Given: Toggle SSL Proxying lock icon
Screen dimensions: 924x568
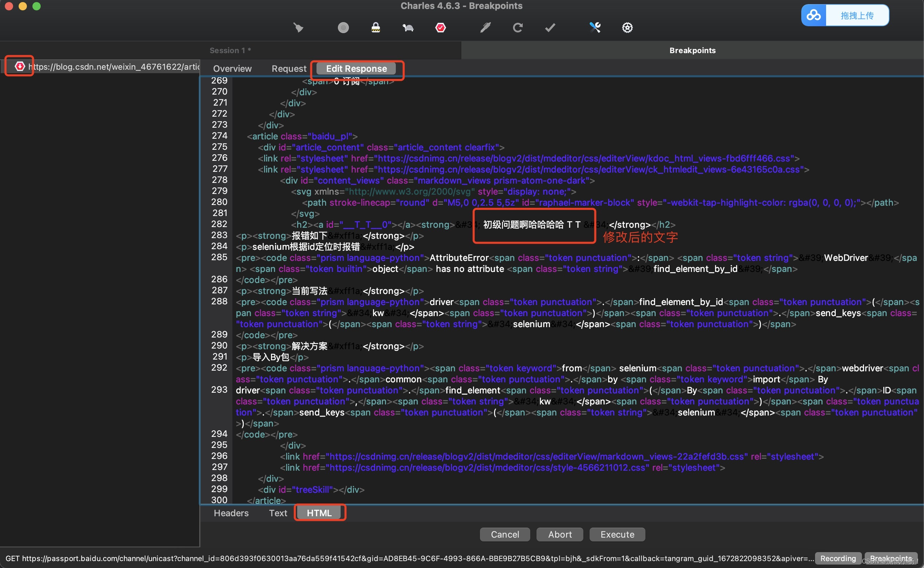Looking at the screenshot, I should pos(376,27).
